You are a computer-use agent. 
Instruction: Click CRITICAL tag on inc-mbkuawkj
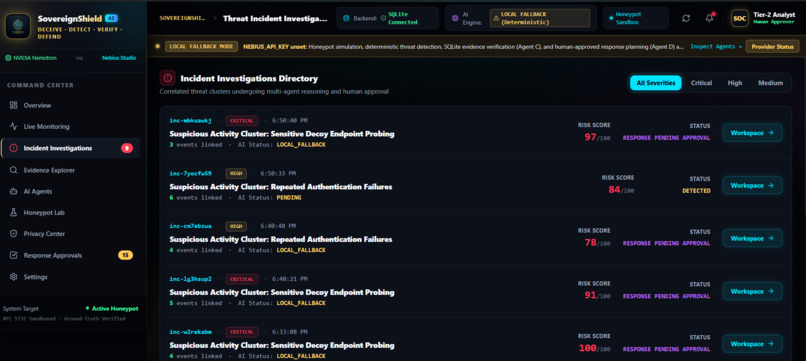242,120
